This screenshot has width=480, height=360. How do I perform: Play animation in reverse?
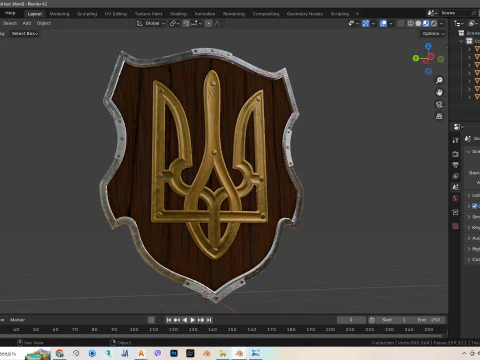[x=185, y=320]
